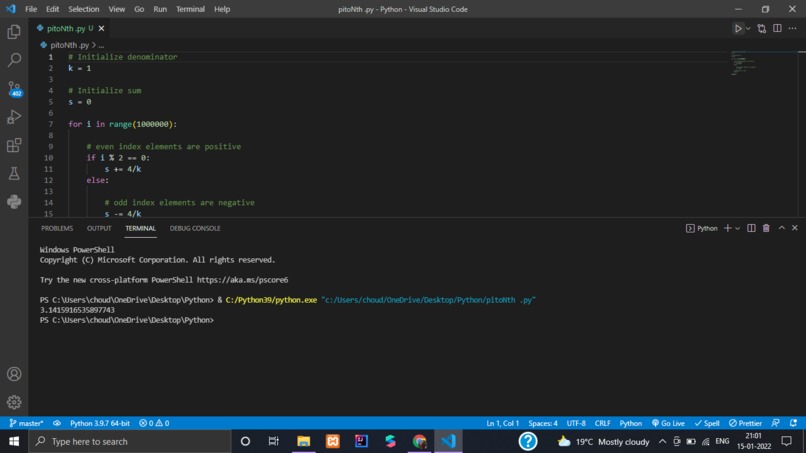Open editor More Actions ellipsis
This screenshot has height=453, width=806.
click(x=793, y=29)
